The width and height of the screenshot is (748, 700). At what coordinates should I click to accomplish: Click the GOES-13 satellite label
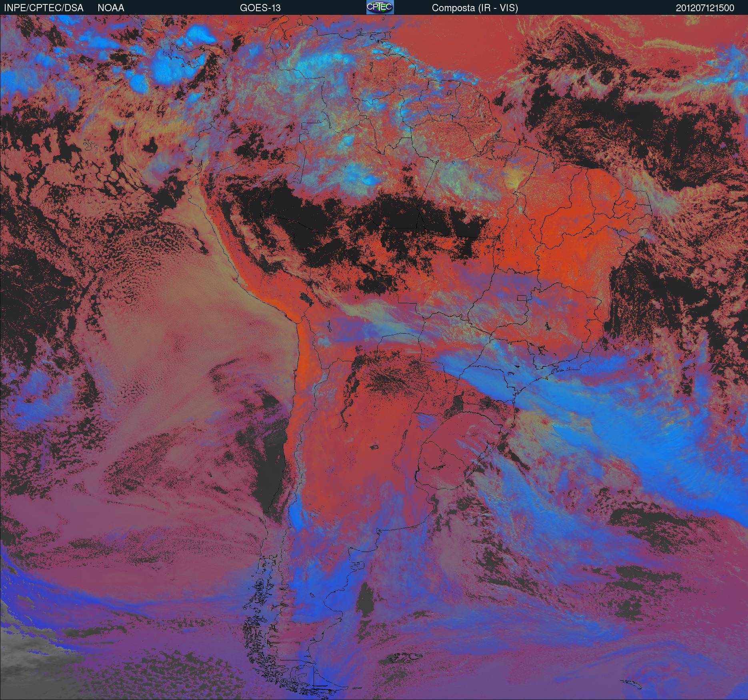260,8
